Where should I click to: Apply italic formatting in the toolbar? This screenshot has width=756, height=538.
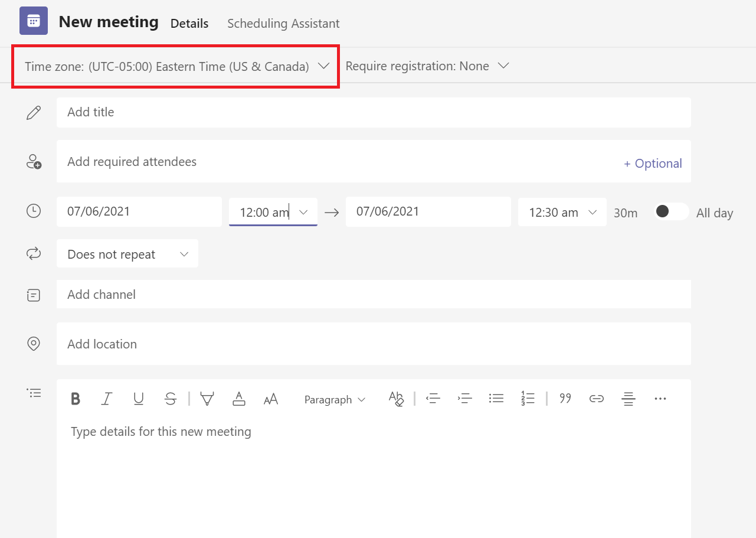pos(107,399)
